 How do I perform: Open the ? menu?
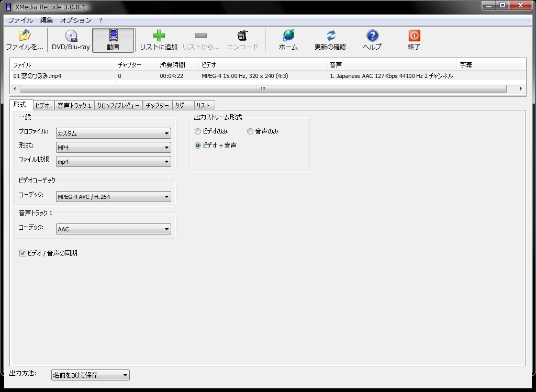[100, 20]
